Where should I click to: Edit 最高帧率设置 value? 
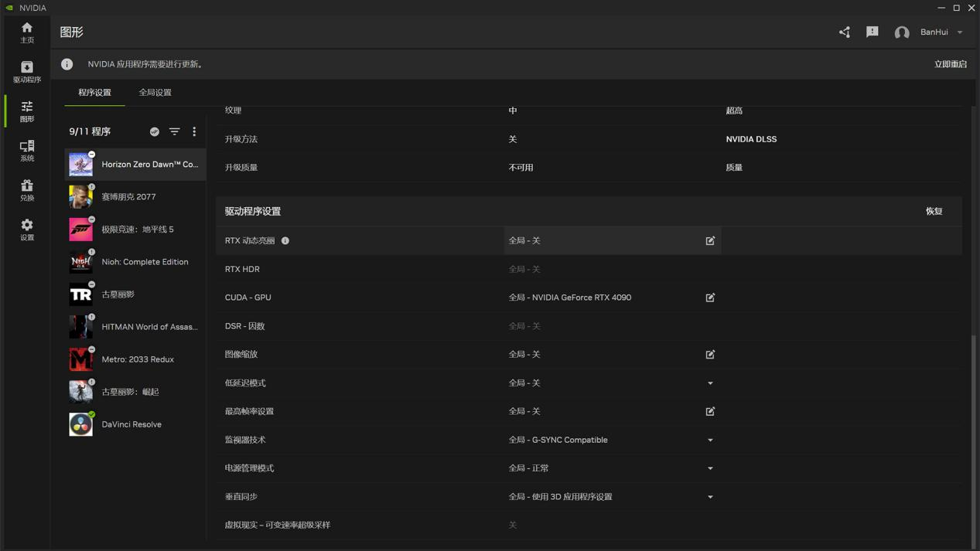pyautogui.click(x=710, y=412)
